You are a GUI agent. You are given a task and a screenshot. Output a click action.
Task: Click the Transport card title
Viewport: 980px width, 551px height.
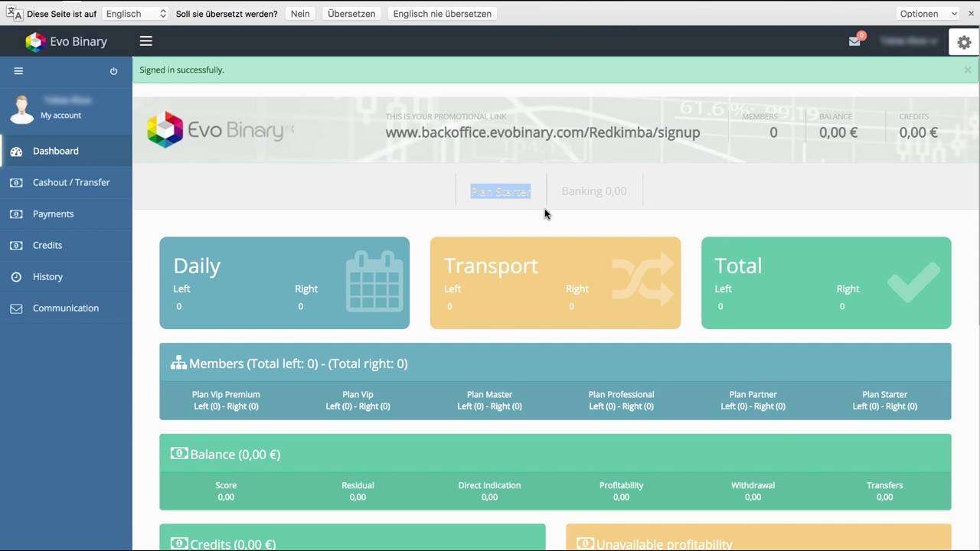[491, 266]
